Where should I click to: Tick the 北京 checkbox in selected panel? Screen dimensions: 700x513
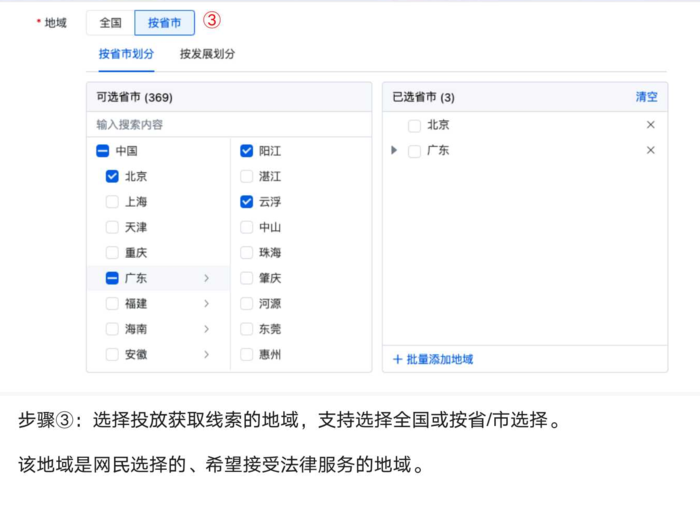(x=414, y=125)
